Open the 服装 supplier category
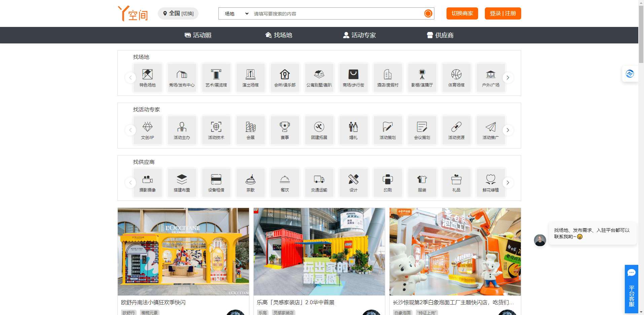644x315 pixels. (422, 183)
